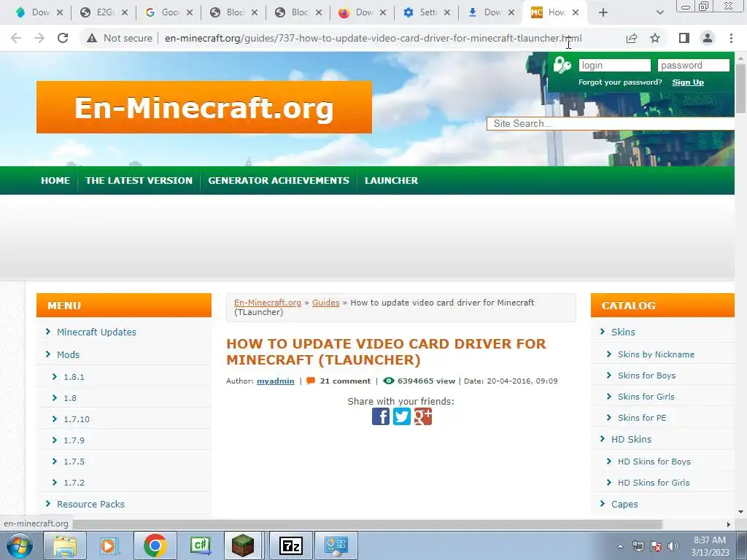Open the Chrome three-dot menu
Viewport: 747px width, 560px height.
(x=731, y=38)
